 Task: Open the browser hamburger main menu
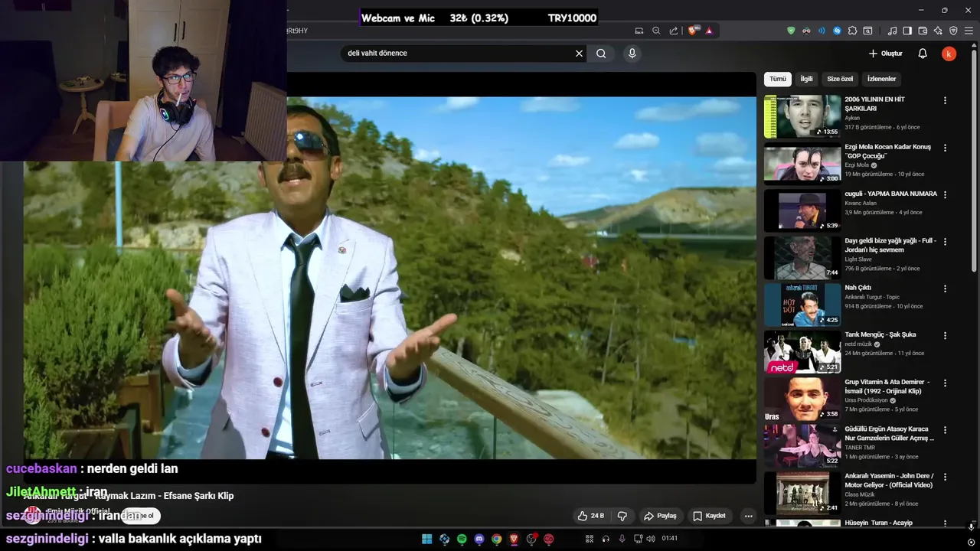click(969, 31)
